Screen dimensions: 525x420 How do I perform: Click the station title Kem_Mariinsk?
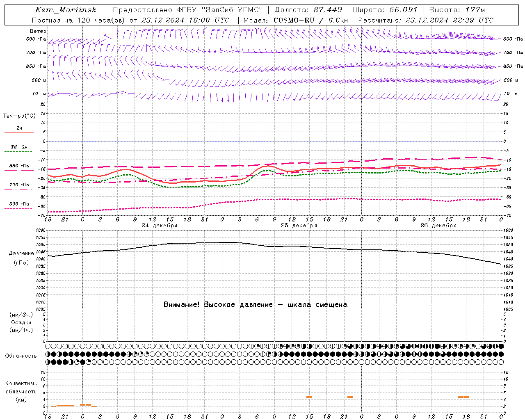click(66, 10)
